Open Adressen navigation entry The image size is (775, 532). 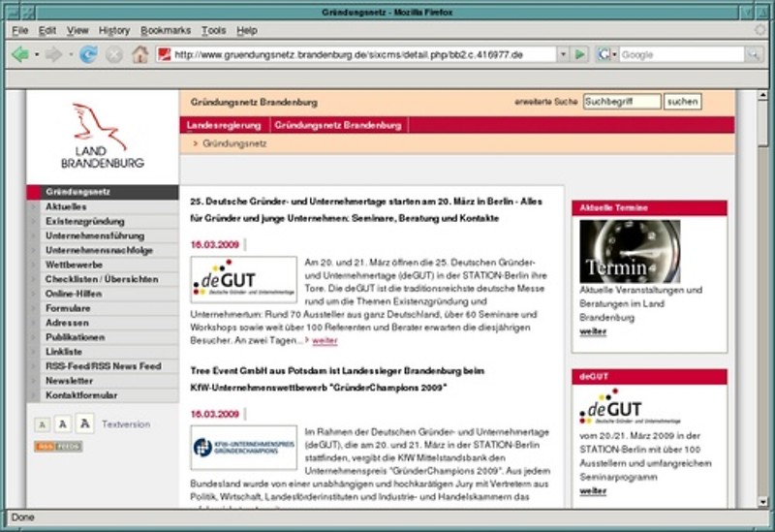click(x=103, y=323)
